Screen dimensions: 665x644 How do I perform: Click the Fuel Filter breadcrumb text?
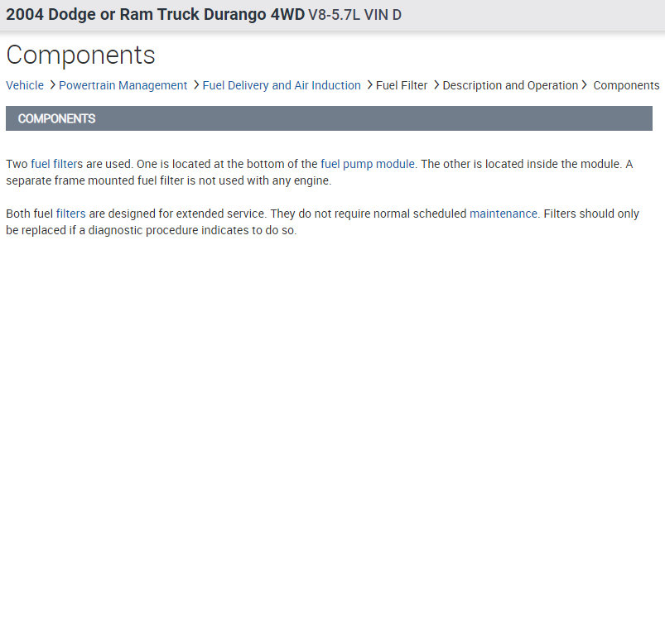(402, 85)
